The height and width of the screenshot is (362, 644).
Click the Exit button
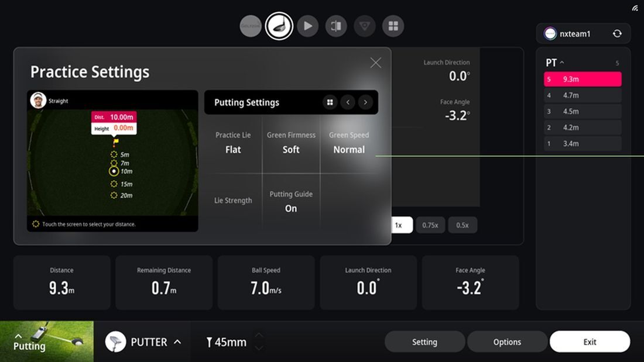tap(590, 342)
